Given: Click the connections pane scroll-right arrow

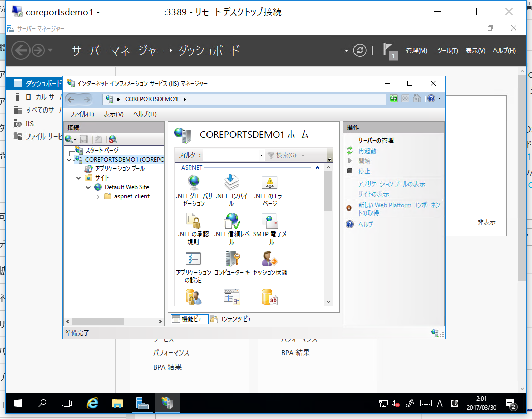Looking at the screenshot, I should [160, 322].
